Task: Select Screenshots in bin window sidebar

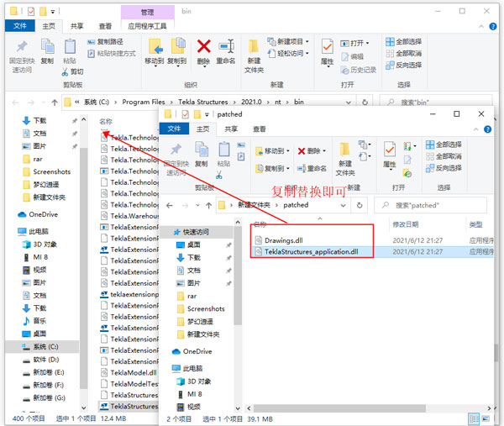Action: [47, 171]
